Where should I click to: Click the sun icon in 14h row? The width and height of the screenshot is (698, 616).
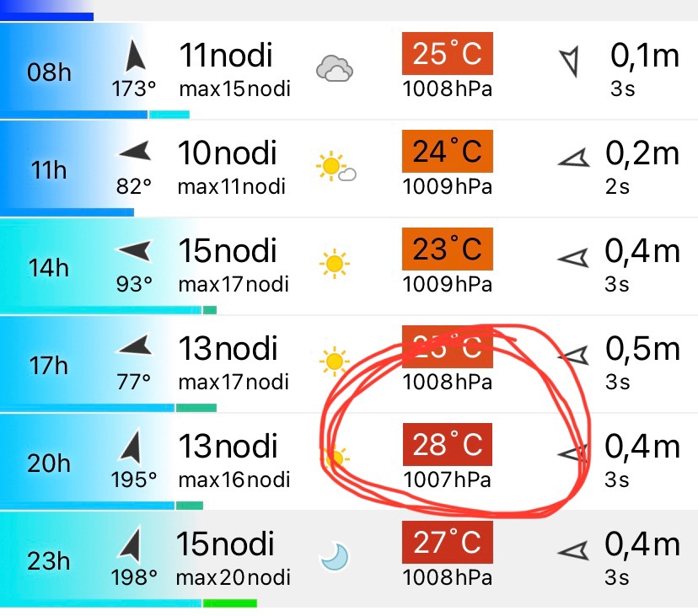pyautogui.click(x=334, y=265)
